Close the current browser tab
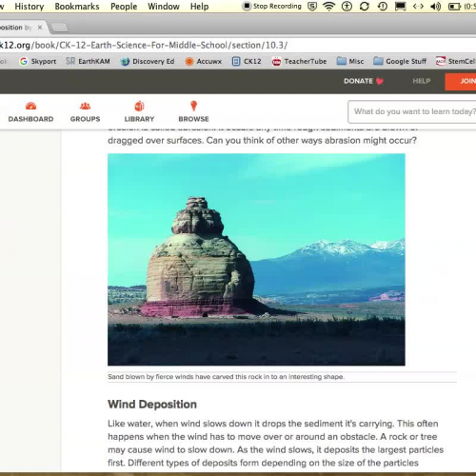Image resolution: width=476 pixels, height=476 pixels. (40, 28)
